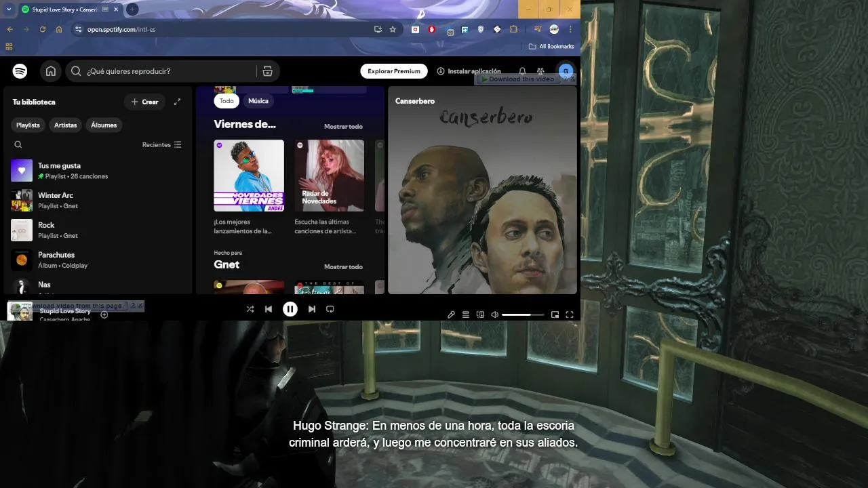The width and height of the screenshot is (868, 488).
Task: Open the Novedades Viernes Andes playlist cover
Action: tap(249, 176)
